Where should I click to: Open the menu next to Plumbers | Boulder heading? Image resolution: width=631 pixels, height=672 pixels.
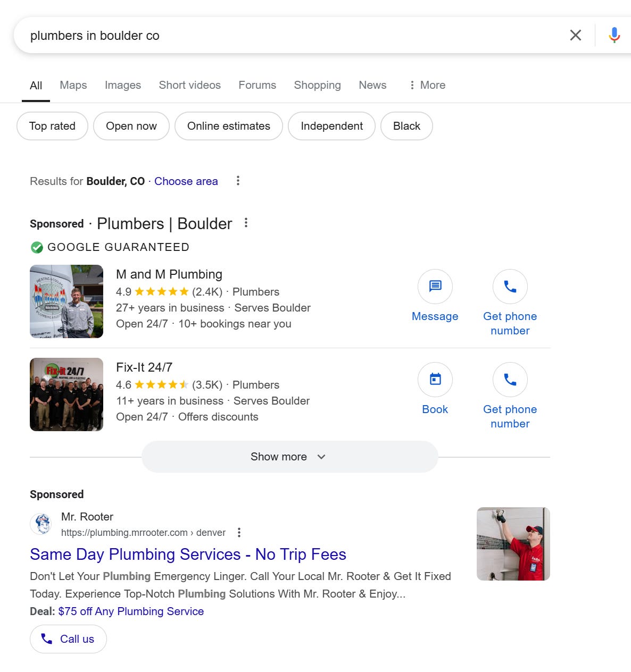pos(246,223)
